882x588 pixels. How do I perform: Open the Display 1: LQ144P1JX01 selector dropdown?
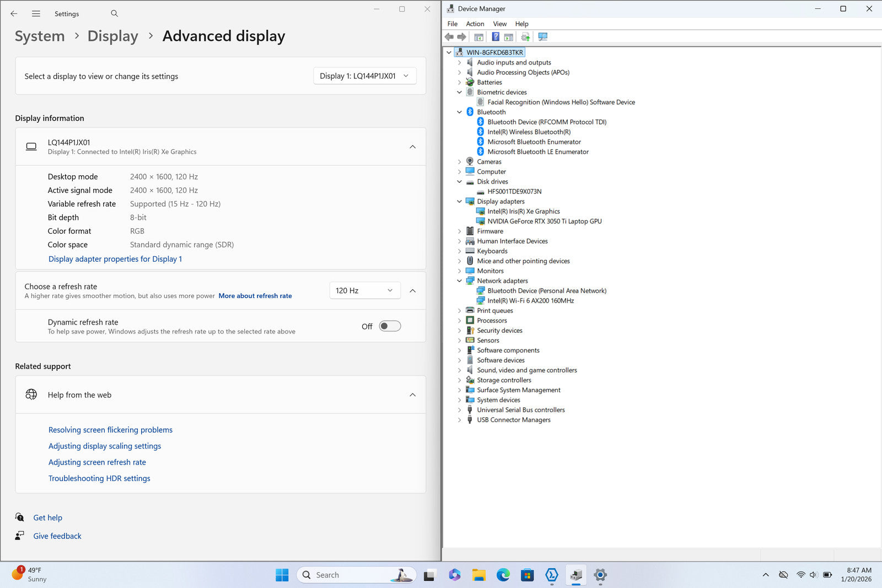pos(364,76)
